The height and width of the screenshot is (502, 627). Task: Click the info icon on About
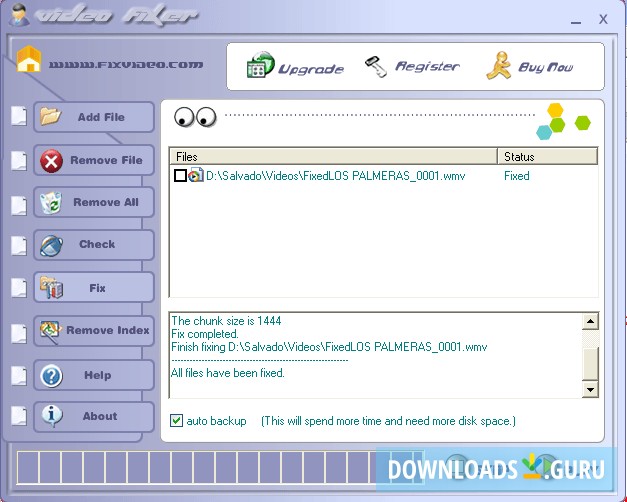click(x=52, y=416)
